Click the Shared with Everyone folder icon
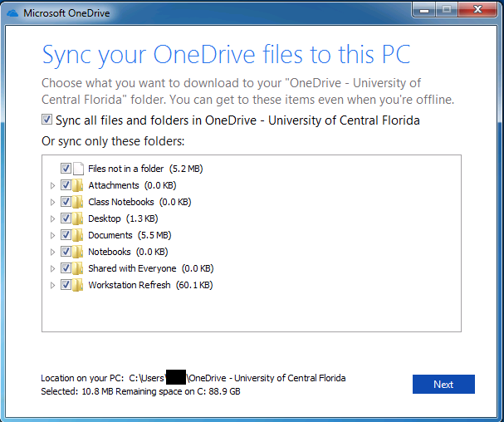The image size is (504, 422). 77,268
